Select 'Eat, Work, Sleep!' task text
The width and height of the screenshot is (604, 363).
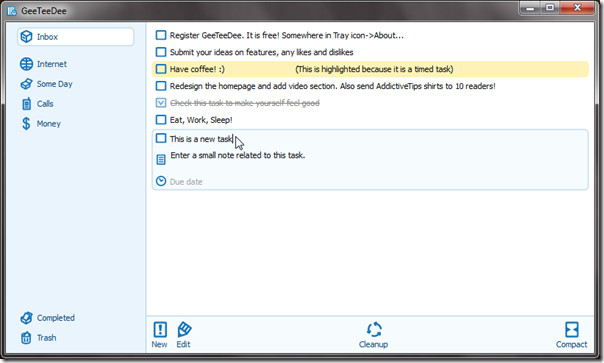[201, 120]
